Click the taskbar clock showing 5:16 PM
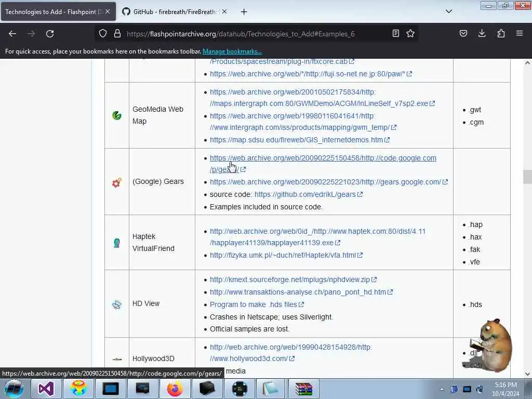Image resolution: width=532 pixels, height=399 pixels. coord(506,389)
